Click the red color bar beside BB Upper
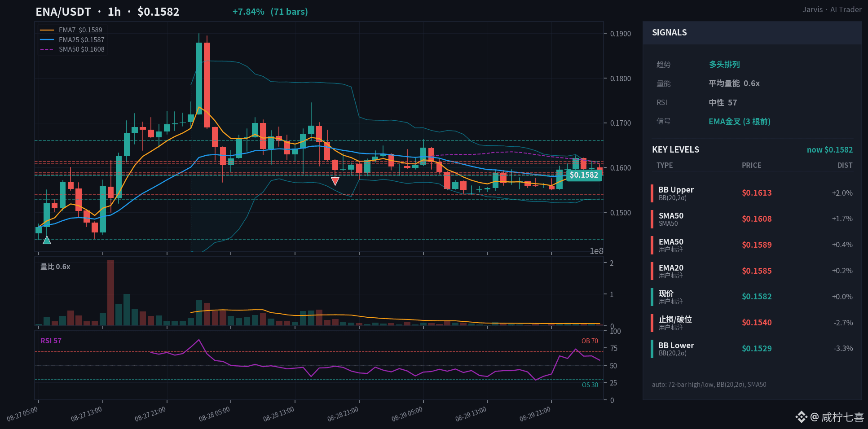 pos(652,193)
